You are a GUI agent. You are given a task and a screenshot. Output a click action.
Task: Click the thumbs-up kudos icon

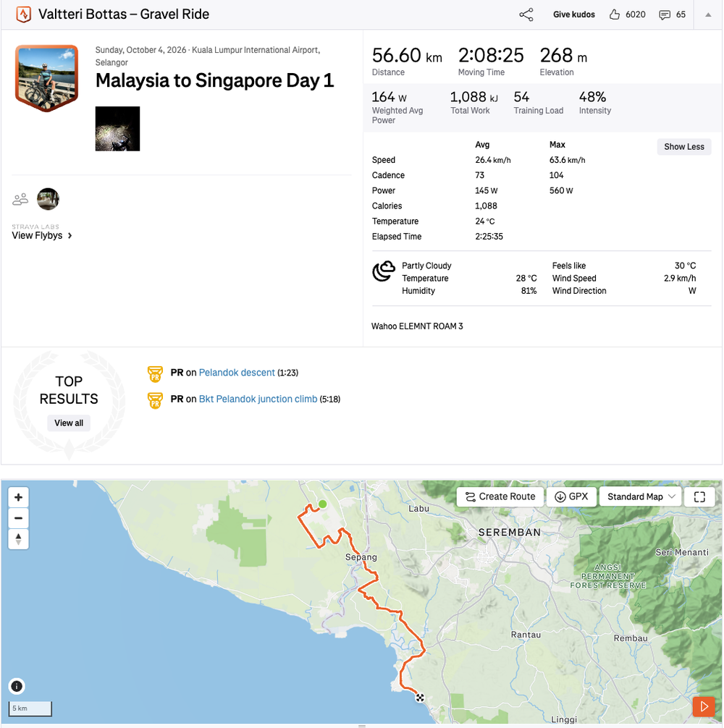[615, 14]
